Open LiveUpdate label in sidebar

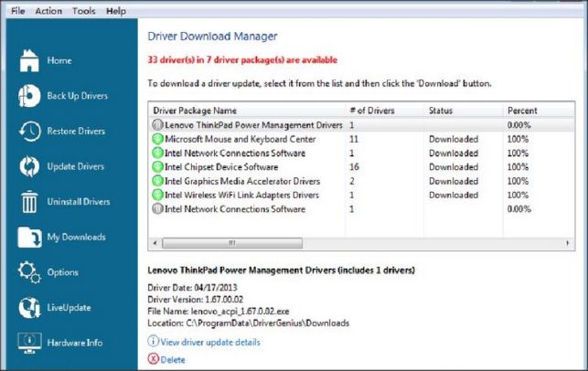click(69, 308)
